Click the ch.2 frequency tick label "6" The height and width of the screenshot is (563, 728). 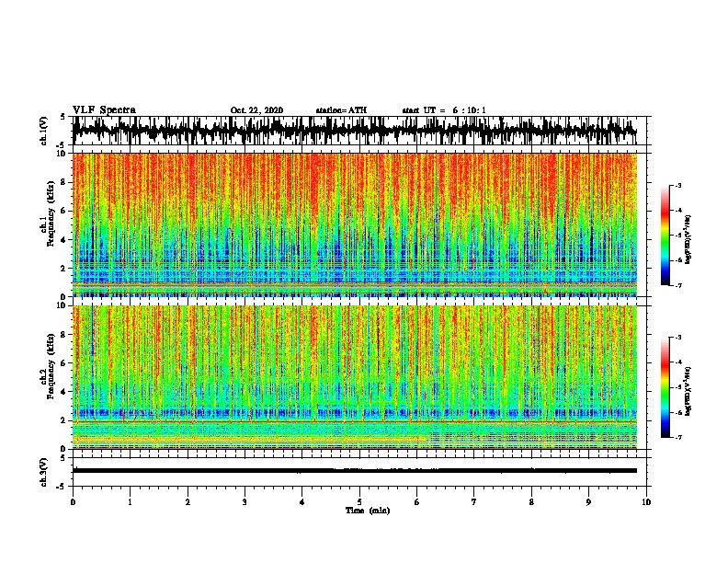pyautogui.click(x=65, y=363)
